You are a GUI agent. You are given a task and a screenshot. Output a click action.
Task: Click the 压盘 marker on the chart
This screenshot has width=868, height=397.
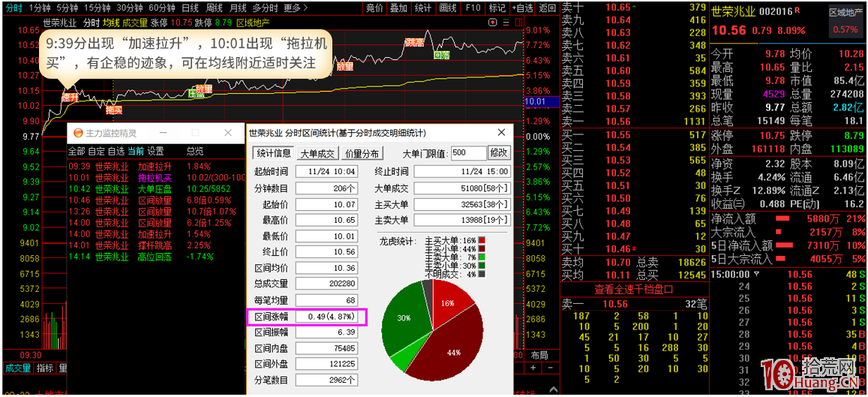coord(197,94)
